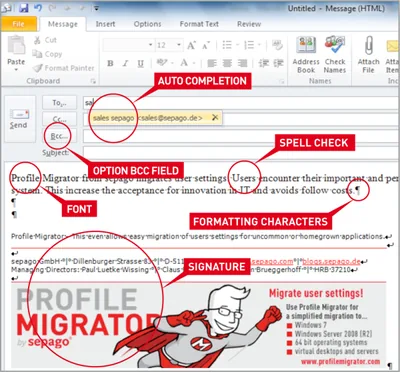Click the Profile Migrator banner image

(x=199, y=325)
